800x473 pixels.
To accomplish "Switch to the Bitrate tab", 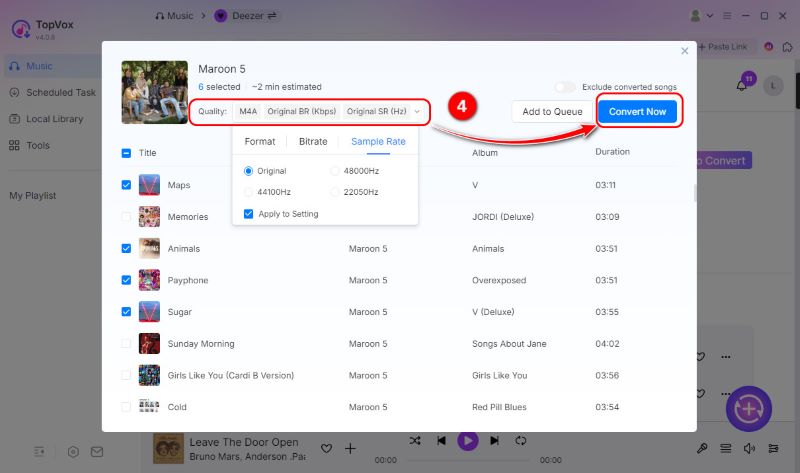I will pos(313,141).
